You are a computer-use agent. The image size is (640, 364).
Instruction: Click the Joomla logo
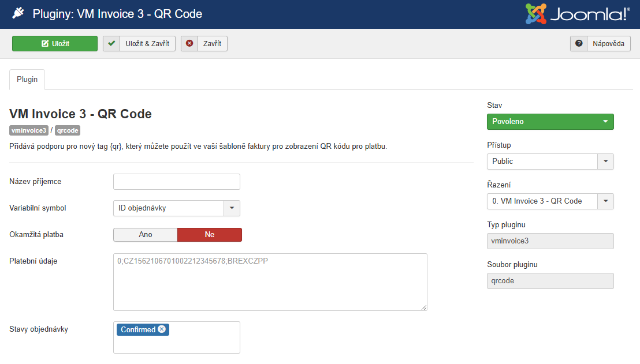tap(578, 14)
